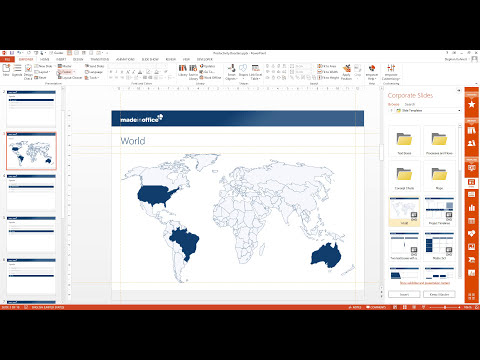
Task: Open the Maps folder in Corporate Slides
Action: coord(439,176)
